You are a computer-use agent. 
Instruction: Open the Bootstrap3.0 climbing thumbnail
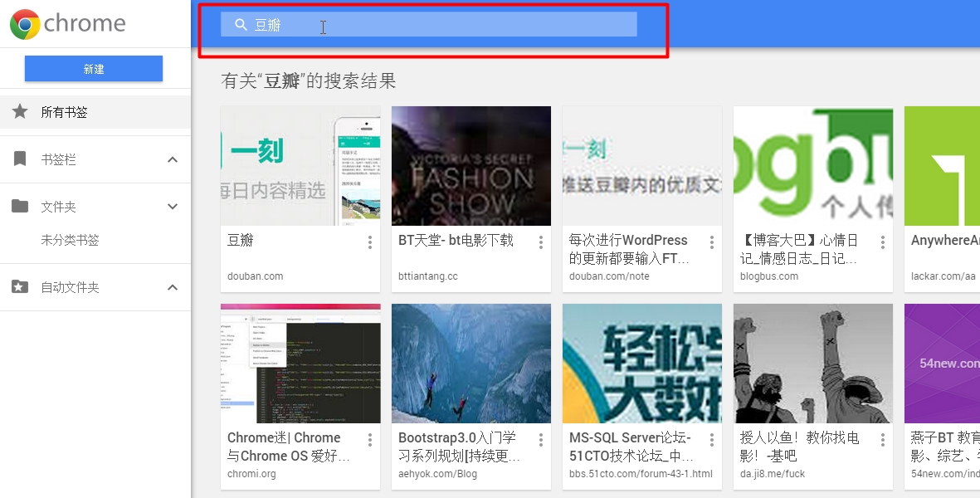tap(471, 364)
